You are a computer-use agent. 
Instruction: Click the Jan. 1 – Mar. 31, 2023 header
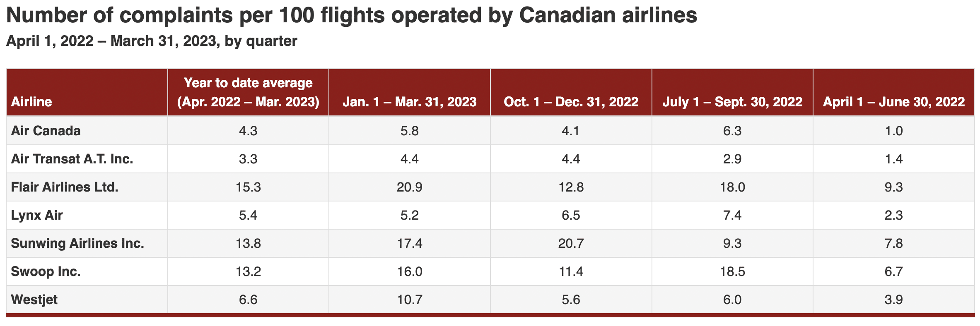coord(409,102)
